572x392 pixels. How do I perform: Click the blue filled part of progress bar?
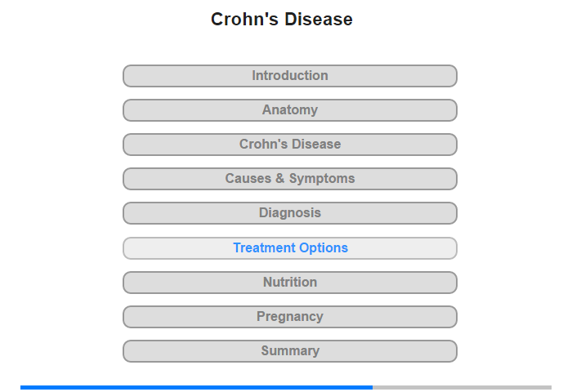196,387
